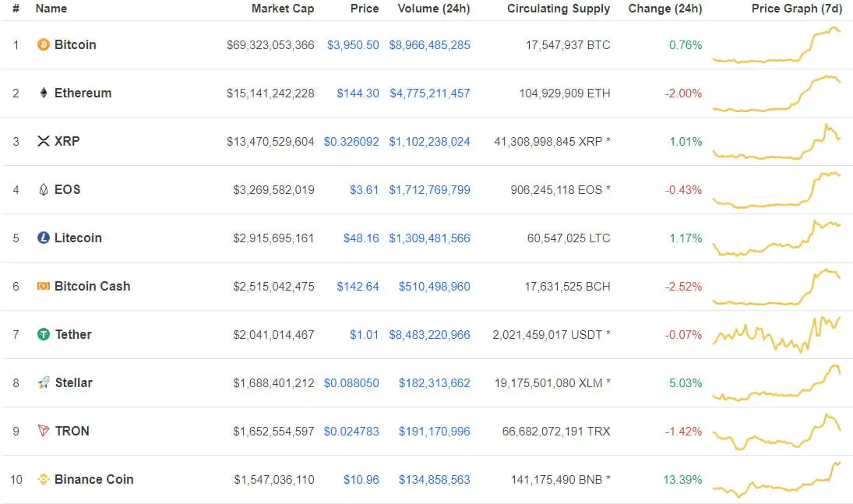The image size is (853, 504).
Task: View Bitcoin 7-day price graph
Action: 777,45
